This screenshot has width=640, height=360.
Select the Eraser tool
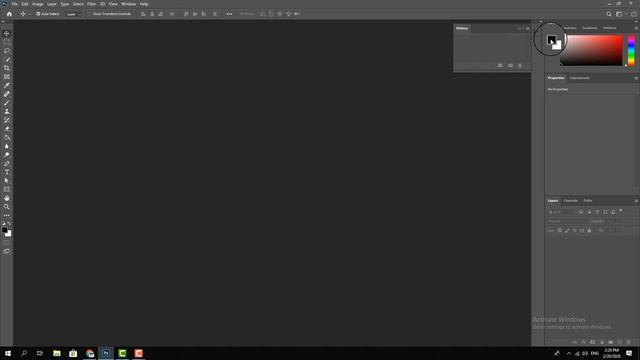tap(7, 129)
